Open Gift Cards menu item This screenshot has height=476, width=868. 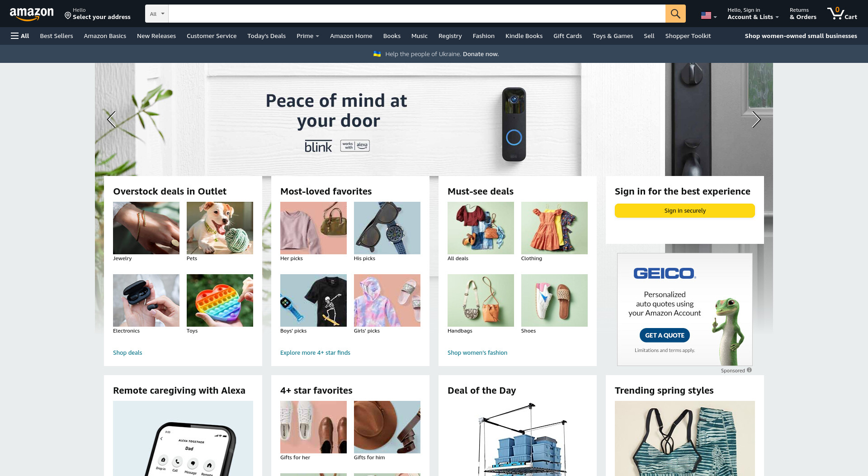567,36
